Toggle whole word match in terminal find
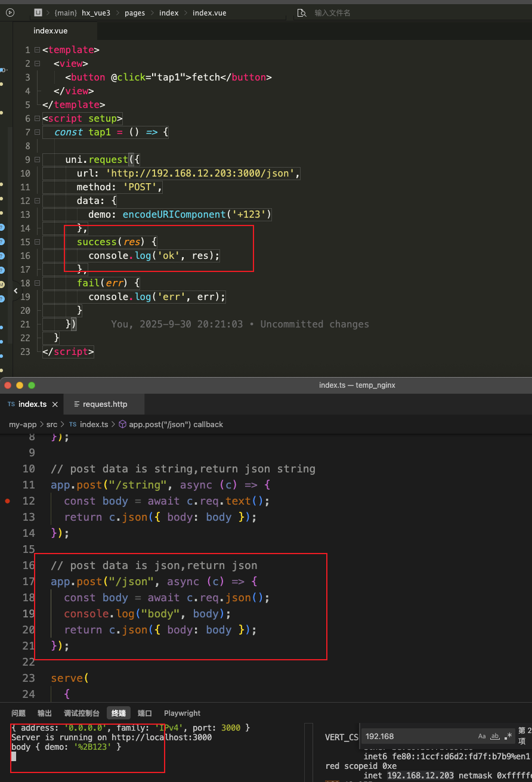Image resolution: width=532 pixels, height=782 pixels. (x=494, y=736)
